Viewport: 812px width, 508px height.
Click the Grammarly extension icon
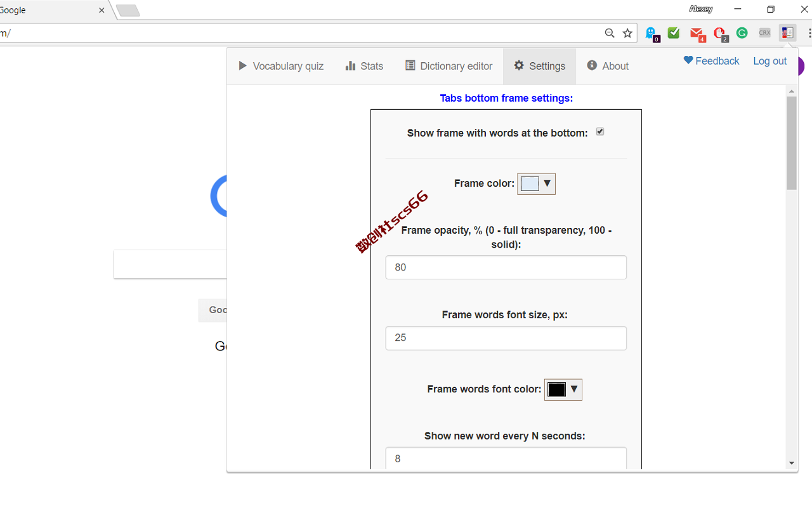742,33
